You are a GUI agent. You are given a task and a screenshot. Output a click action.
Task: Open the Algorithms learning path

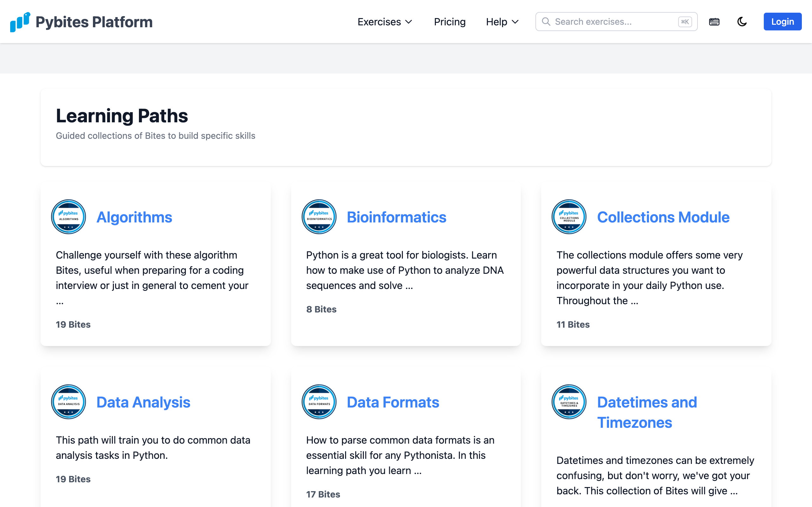pos(134,217)
